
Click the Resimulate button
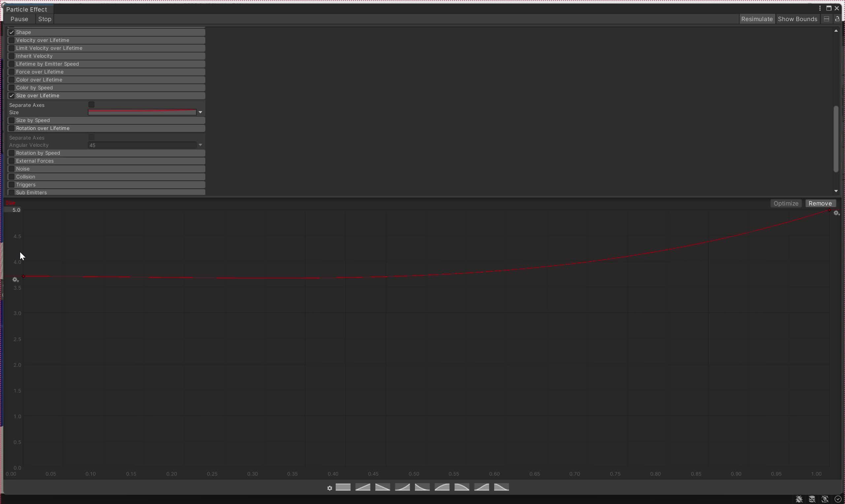tap(757, 19)
